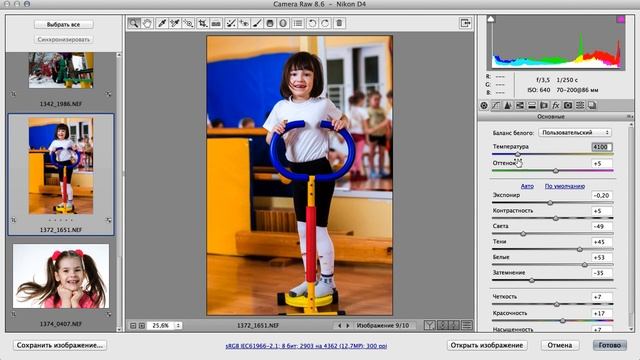Screen dimensions: 640x360
Task: Open the Effects (fx) panel tab
Action: [556, 105]
